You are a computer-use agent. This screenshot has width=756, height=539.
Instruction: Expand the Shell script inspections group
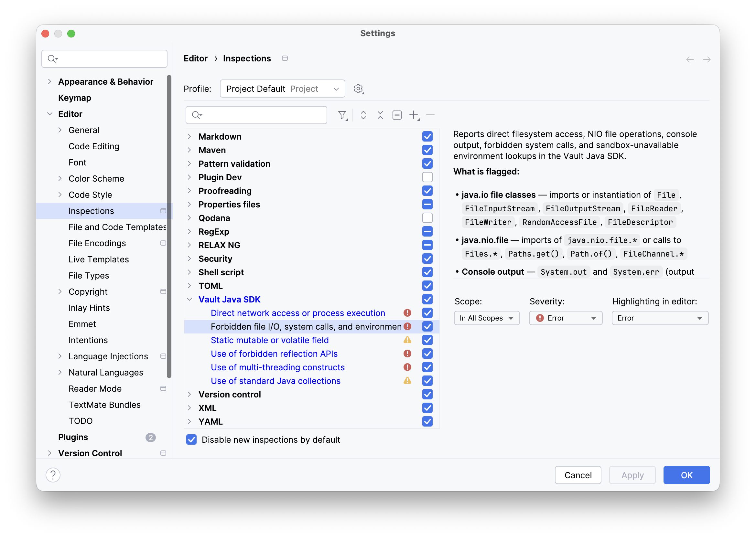189,272
